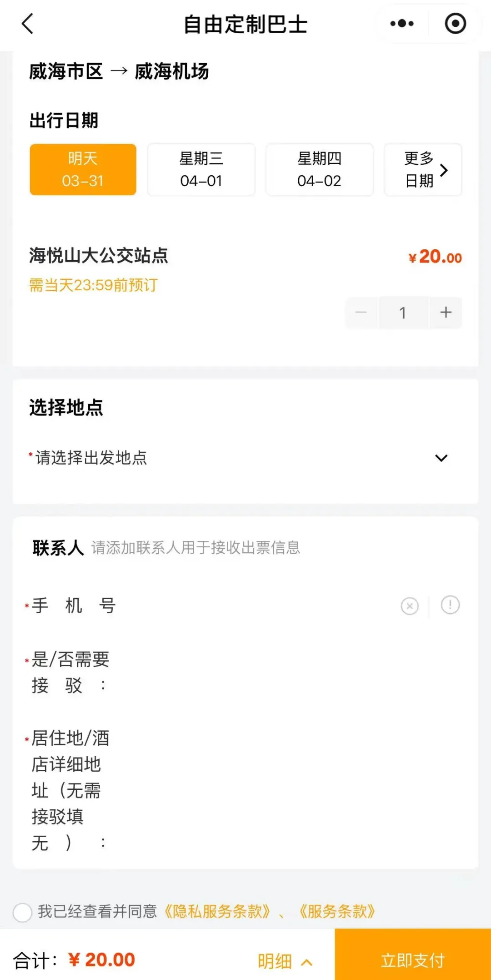Select the 星期三 04-01 date
The height and width of the screenshot is (980, 491).
(201, 170)
